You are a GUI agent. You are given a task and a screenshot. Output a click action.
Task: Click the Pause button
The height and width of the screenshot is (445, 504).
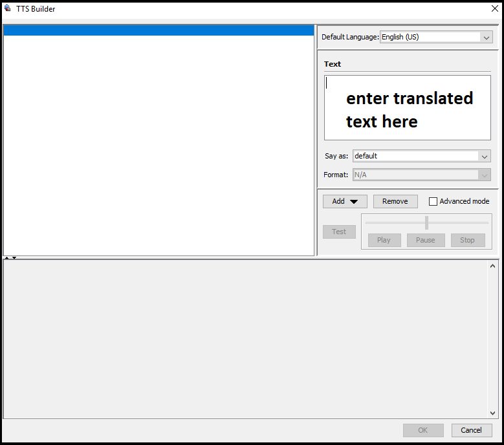[426, 240]
